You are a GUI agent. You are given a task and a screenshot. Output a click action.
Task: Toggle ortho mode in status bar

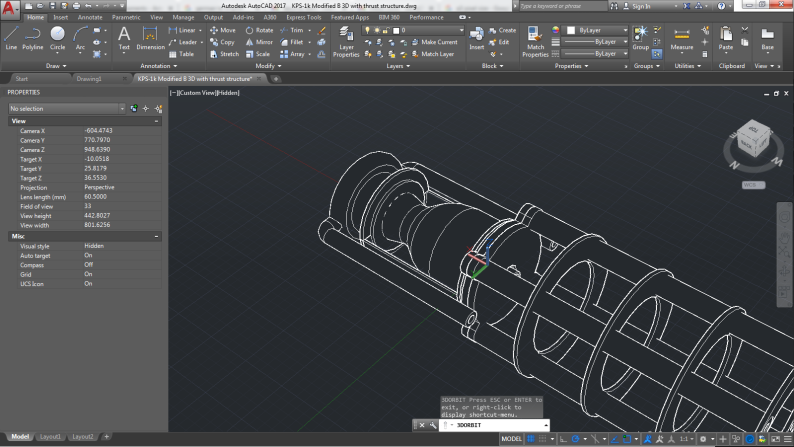563,439
